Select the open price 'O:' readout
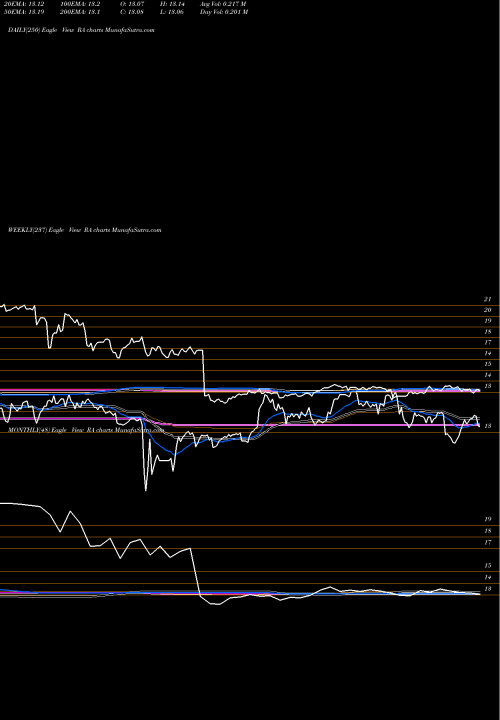Image resolution: width=500 pixels, height=720 pixels. point(132,4)
